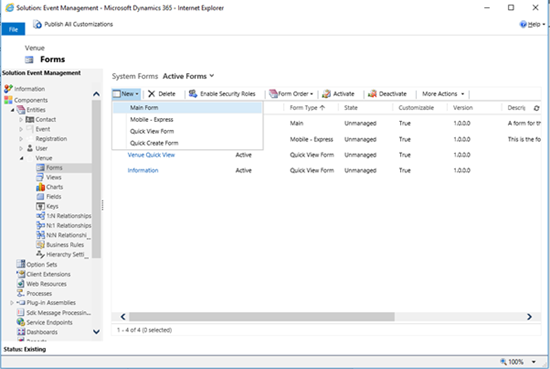Viewport: 550px width, 369px height.
Task: Click the Publish All Customizations icon
Action: pyautogui.click(x=38, y=24)
